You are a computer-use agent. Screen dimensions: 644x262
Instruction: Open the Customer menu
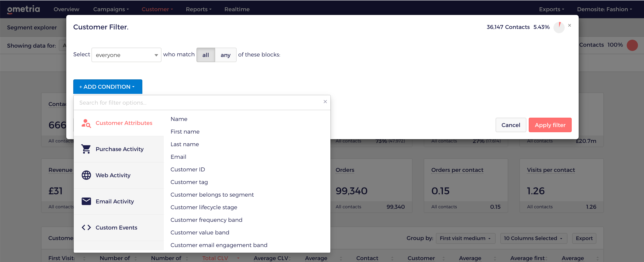157,9
